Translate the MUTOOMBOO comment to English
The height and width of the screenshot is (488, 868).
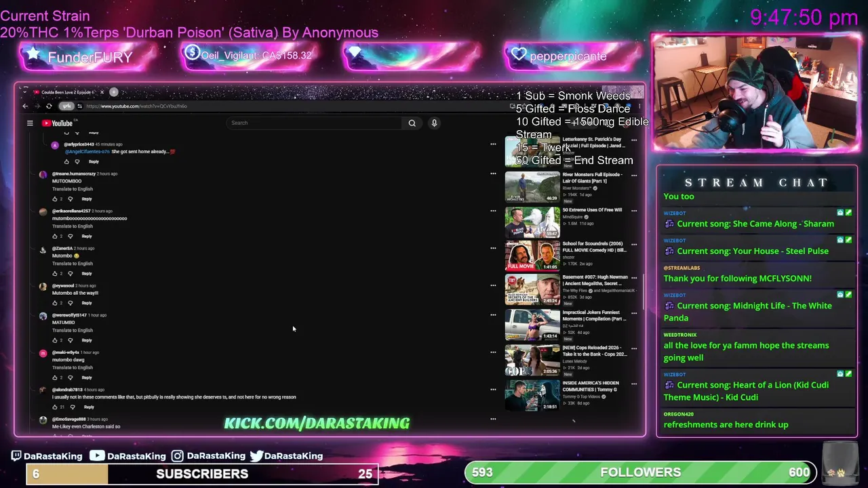pyautogui.click(x=73, y=189)
